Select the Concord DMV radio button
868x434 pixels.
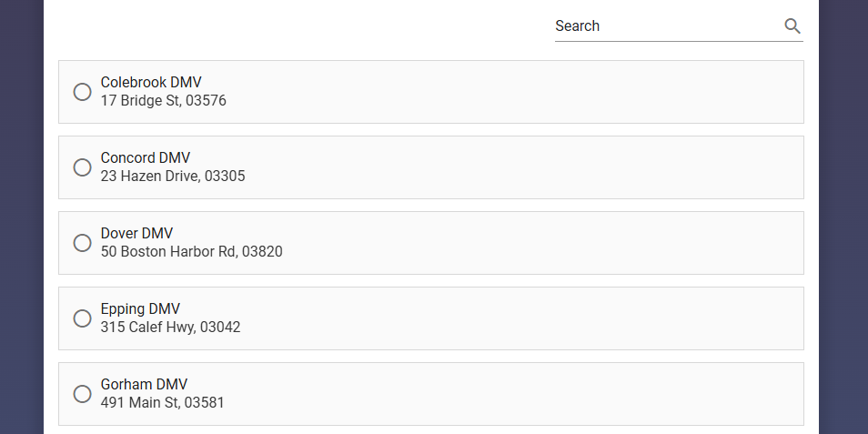[83, 167]
